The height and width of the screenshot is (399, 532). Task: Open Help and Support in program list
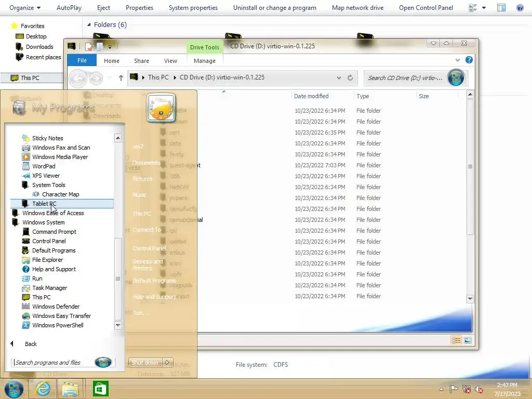(x=54, y=269)
